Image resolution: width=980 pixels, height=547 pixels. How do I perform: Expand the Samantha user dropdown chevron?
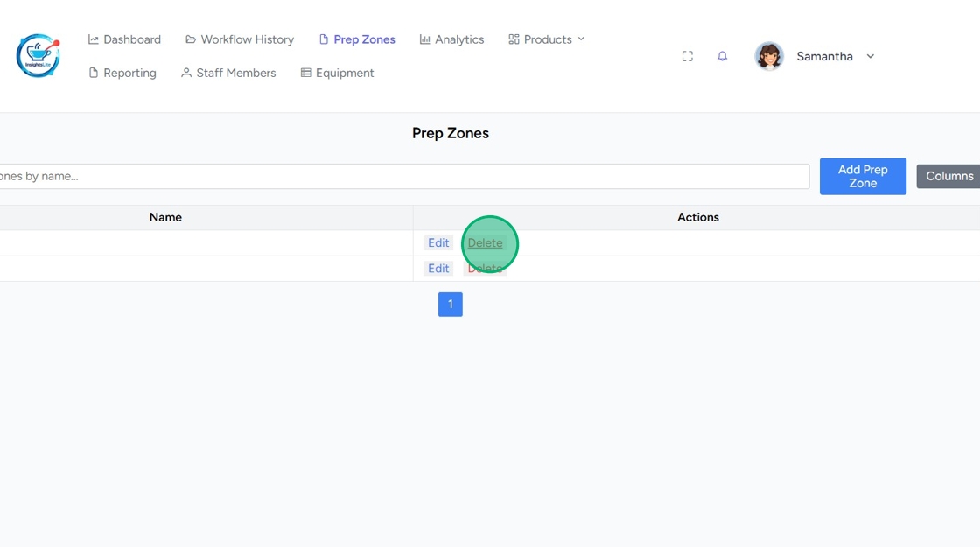tap(870, 56)
